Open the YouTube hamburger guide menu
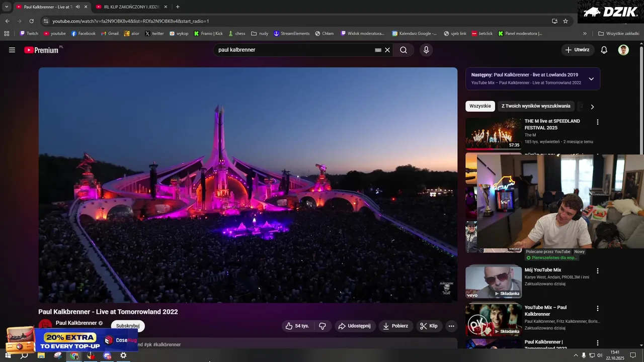 pos(12,50)
